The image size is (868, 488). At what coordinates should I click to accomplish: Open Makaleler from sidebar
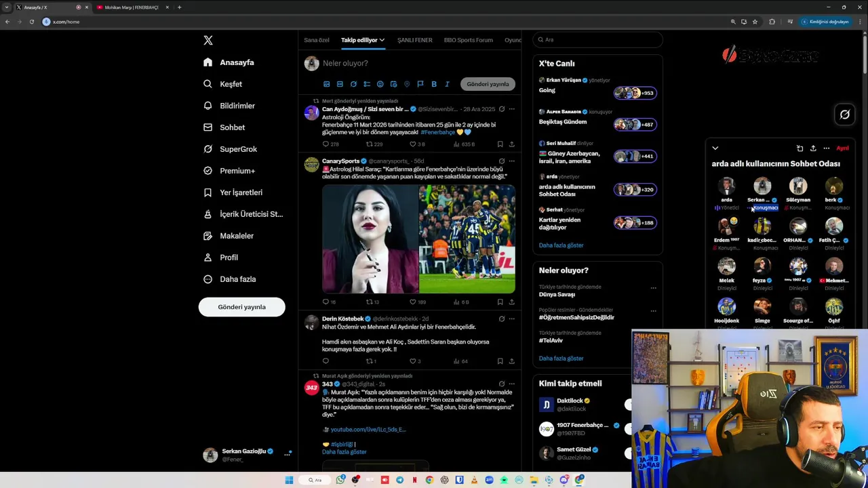tap(229, 236)
